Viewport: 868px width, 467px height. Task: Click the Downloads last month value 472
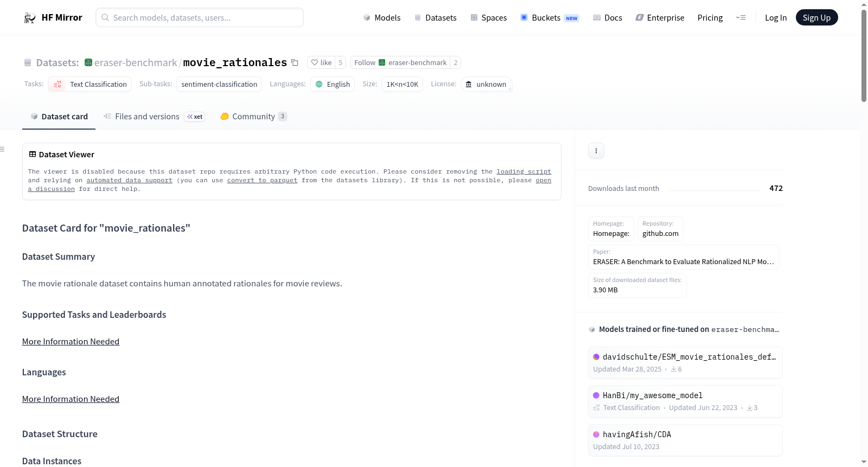pyautogui.click(x=776, y=188)
